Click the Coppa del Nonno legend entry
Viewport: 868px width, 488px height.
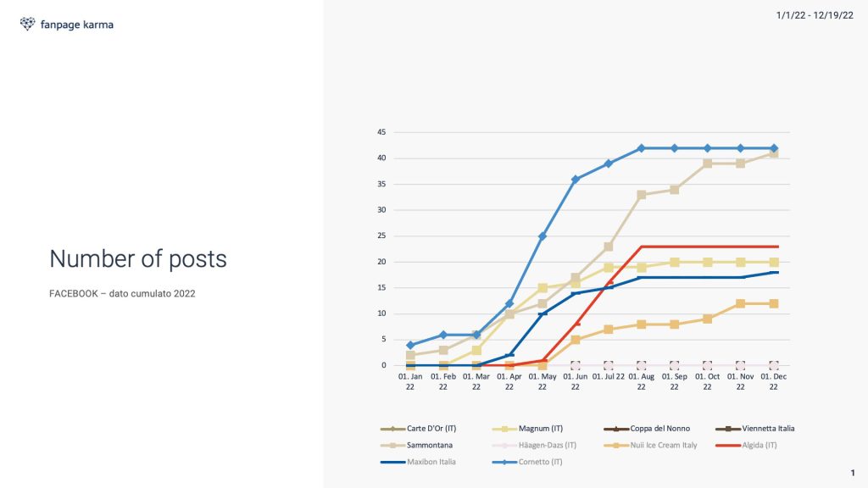[647, 428]
